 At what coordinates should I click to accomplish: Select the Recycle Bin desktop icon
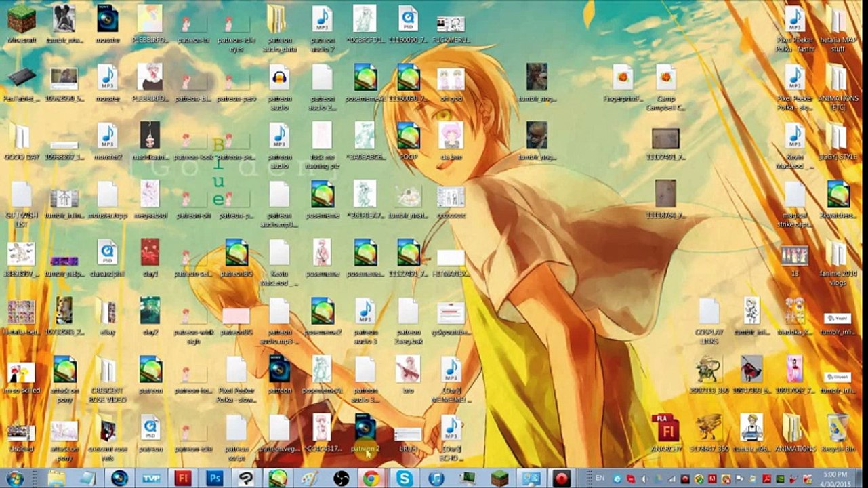pos(838,434)
